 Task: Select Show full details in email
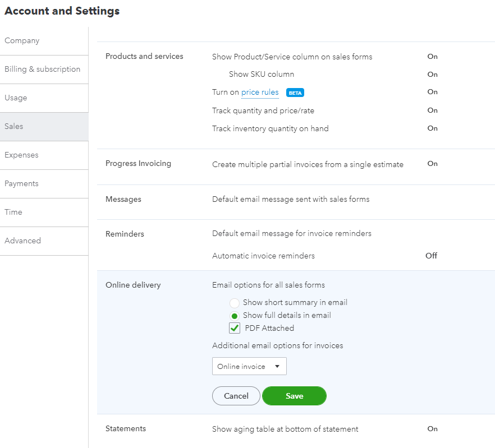(235, 316)
